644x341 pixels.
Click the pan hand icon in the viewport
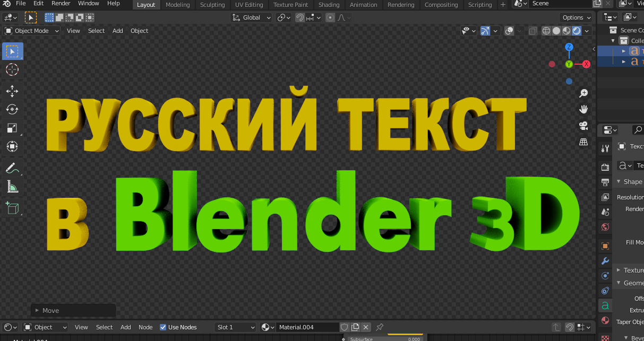583,109
